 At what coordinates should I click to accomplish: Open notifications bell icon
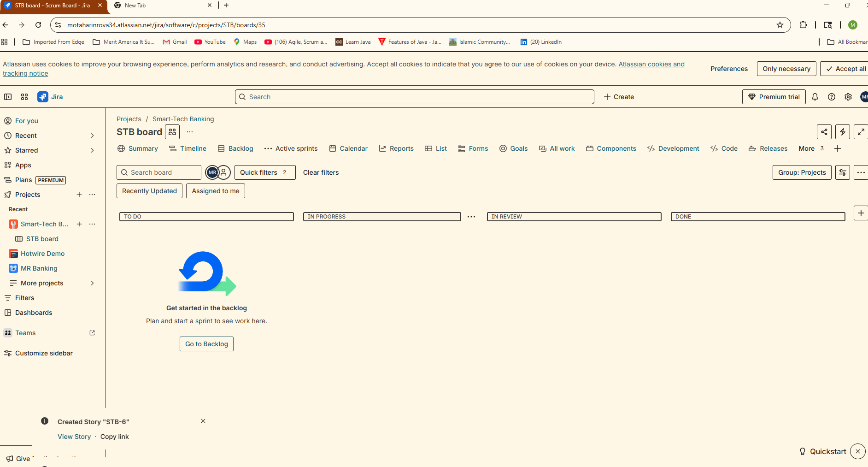(x=815, y=97)
